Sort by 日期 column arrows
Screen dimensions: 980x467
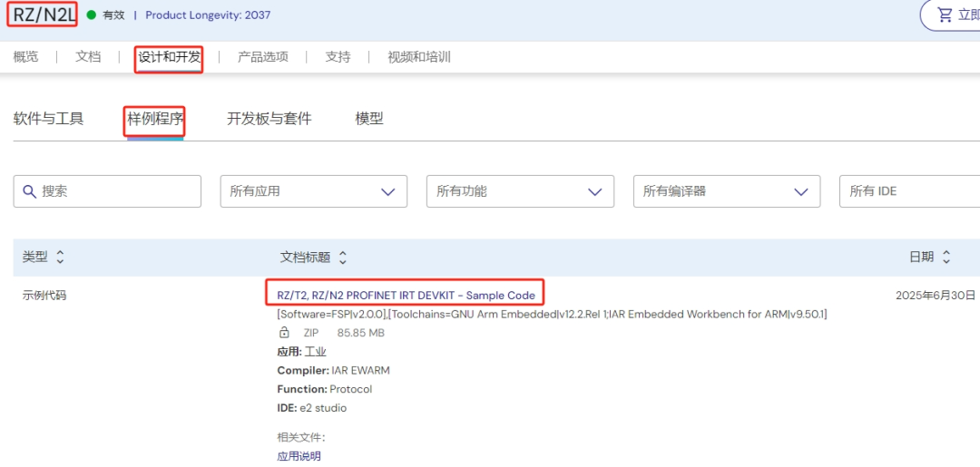coord(946,257)
